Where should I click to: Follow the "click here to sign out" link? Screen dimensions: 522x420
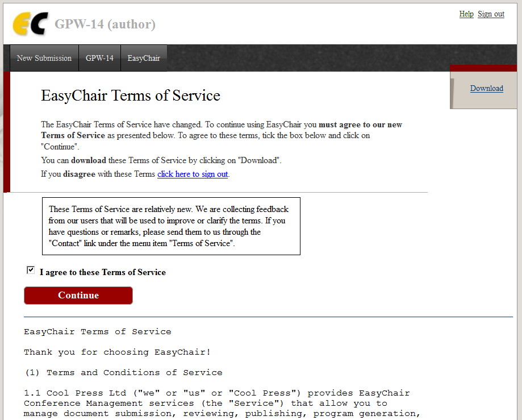coord(193,174)
